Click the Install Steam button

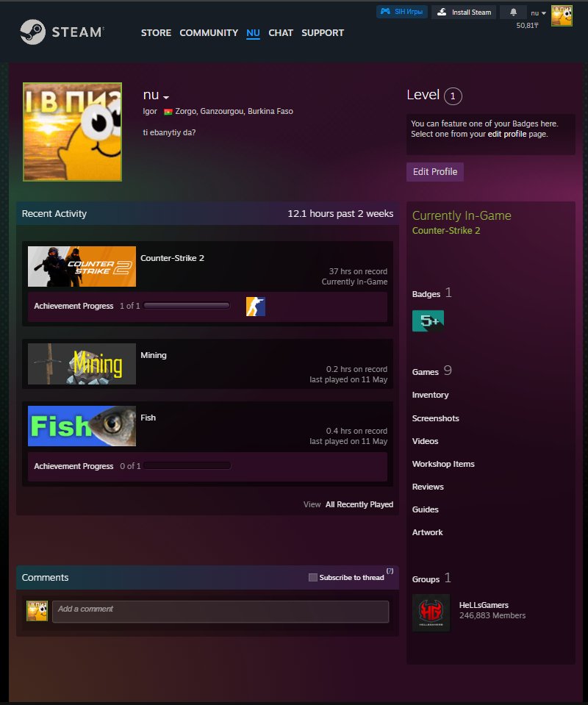[x=464, y=12]
